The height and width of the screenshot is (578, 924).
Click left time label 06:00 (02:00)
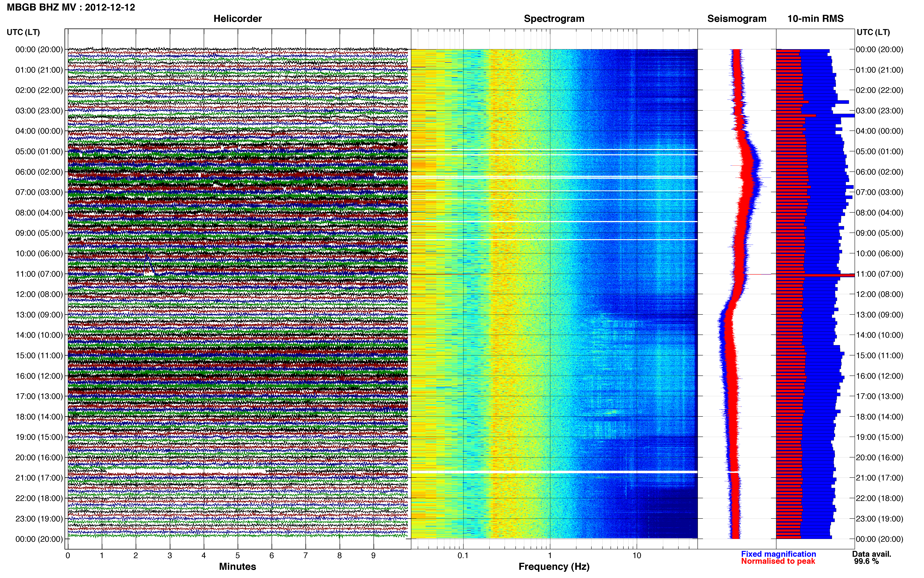point(39,172)
